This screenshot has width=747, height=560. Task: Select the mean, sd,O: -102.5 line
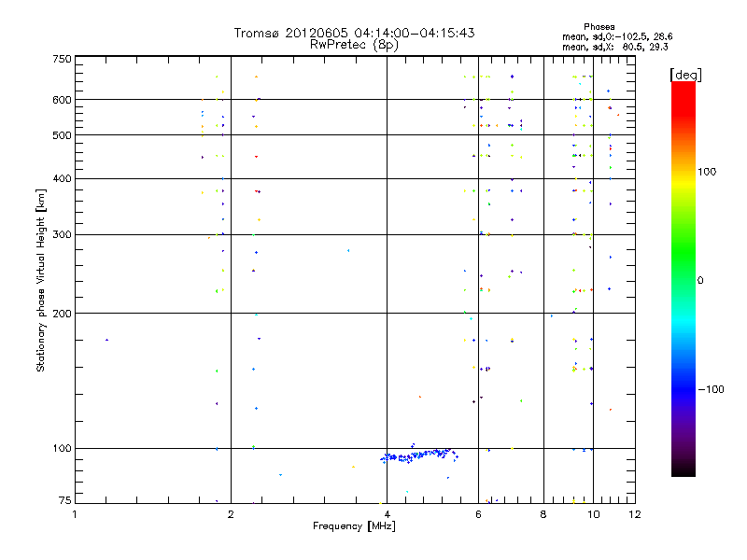tap(617, 36)
